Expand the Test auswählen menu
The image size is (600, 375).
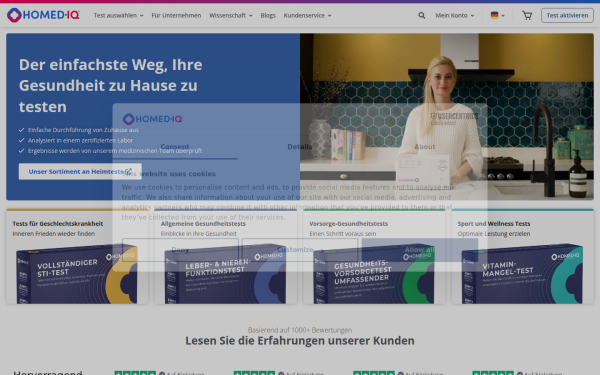pyautogui.click(x=118, y=15)
